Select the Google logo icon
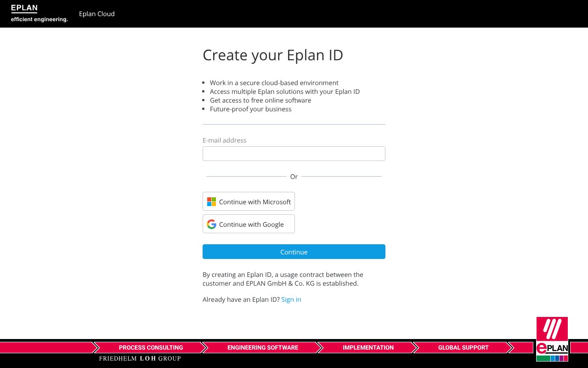 coord(211,224)
